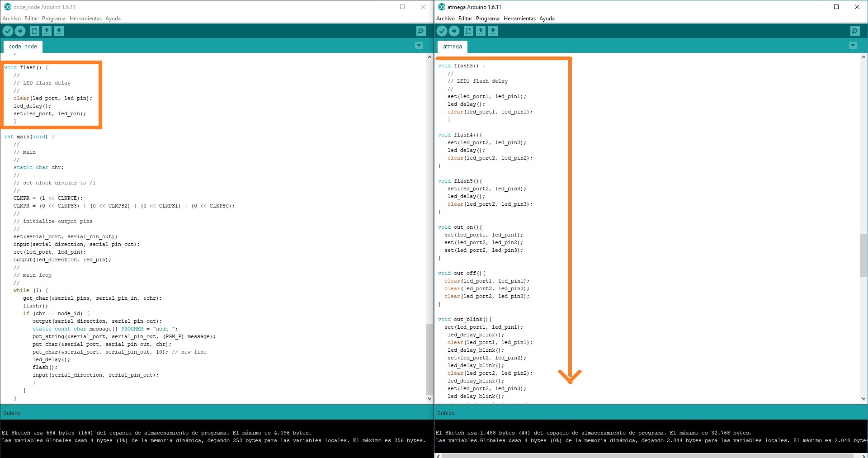Click 'void flash() {' line in code_node
868x458 pixels.
(x=26, y=67)
